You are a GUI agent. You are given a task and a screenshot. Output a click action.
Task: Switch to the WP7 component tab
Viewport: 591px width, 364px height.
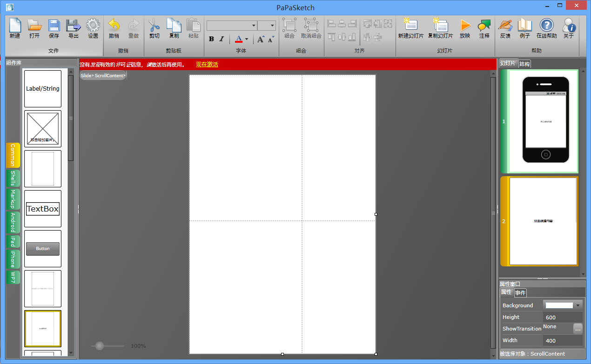[13, 278]
